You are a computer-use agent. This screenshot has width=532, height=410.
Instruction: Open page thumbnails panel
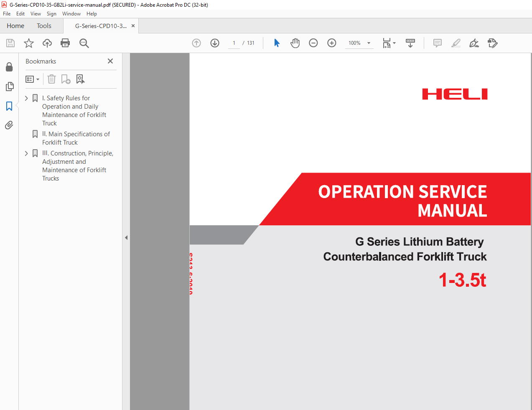[9, 87]
